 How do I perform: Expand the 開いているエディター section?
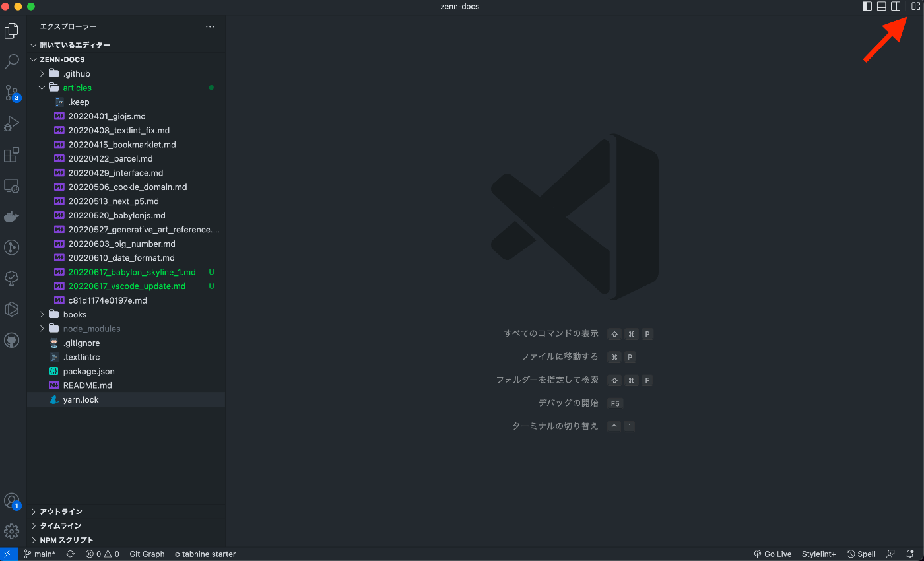click(126, 45)
